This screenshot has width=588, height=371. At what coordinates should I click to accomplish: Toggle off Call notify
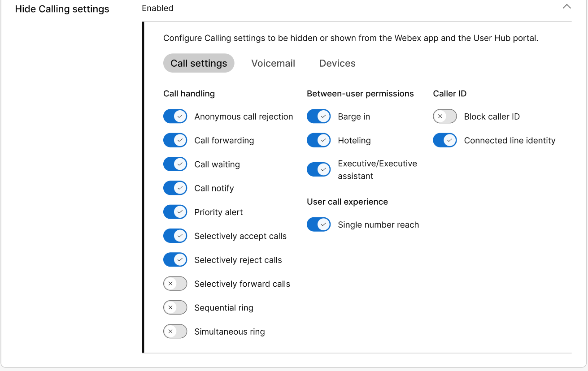point(175,188)
